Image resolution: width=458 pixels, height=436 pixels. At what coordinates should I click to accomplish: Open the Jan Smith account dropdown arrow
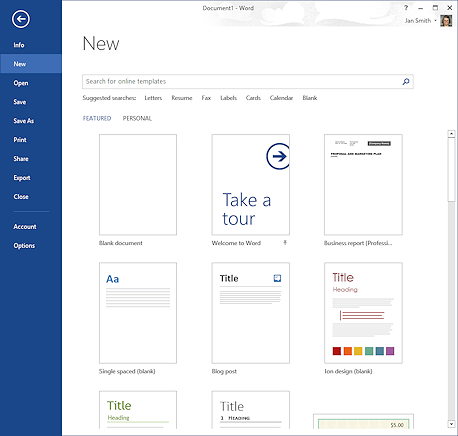click(435, 21)
